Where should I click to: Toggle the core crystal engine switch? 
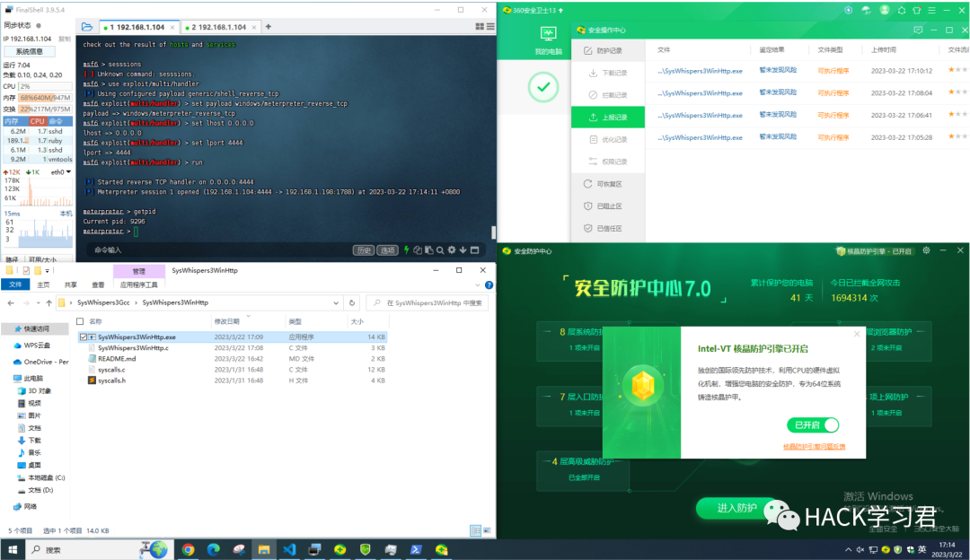tap(813, 424)
